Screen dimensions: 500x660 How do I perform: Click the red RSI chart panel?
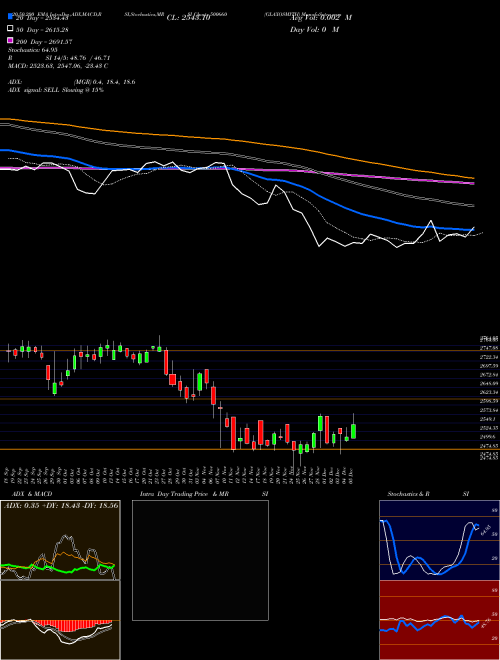click(439, 620)
